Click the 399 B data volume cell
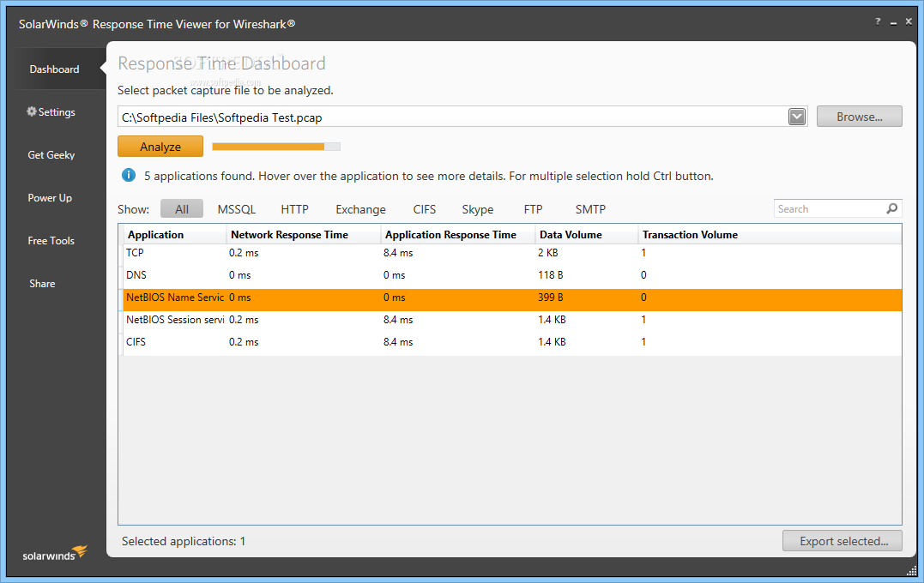This screenshot has height=583, width=924. (x=551, y=298)
